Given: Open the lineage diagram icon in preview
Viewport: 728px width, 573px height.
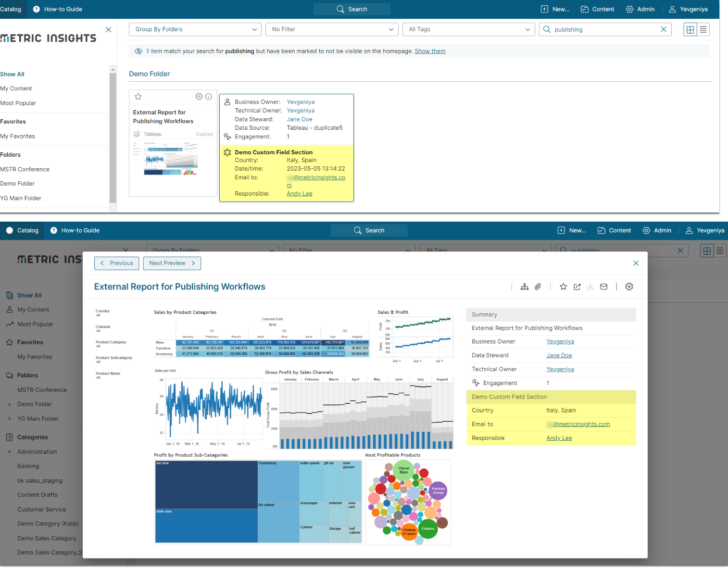Looking at the screenshot, I should [x=525, y=287].
